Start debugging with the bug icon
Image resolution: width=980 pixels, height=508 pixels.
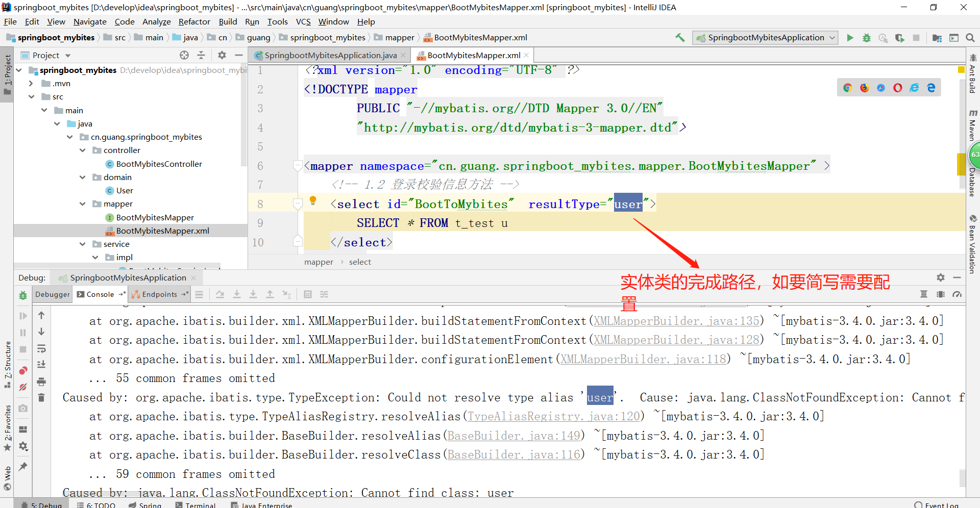coord(866,38)
